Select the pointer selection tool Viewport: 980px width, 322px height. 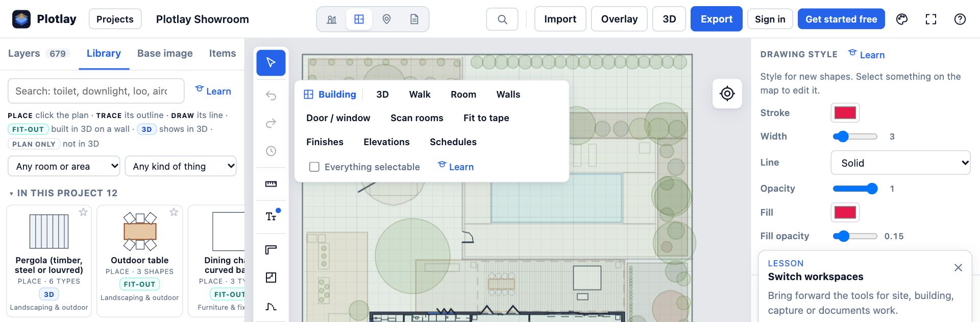coord(271,62)
